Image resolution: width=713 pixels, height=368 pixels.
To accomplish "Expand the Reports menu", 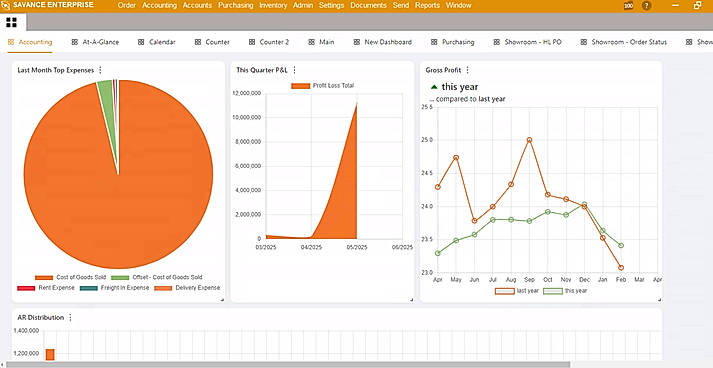I will tap(427, 5).
